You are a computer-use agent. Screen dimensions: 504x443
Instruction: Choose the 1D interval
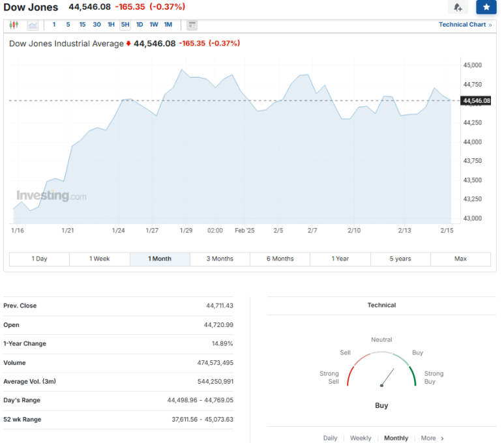click(x=140, y=25)
